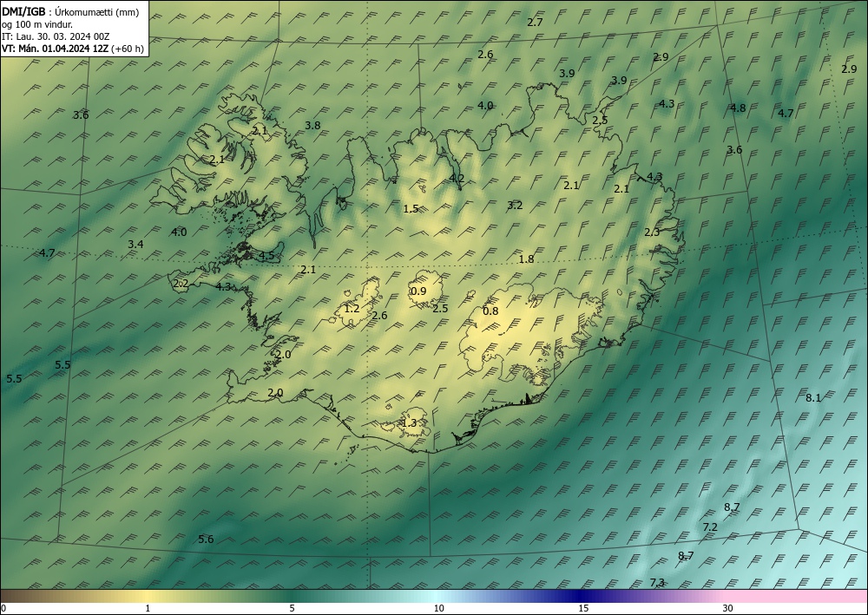Click the map value 7.2
Screen dimensions: 868x615
coord(710,527)
